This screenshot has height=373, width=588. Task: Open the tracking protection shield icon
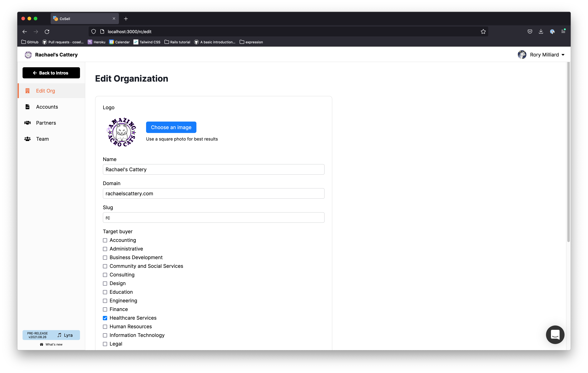[94, 32]
